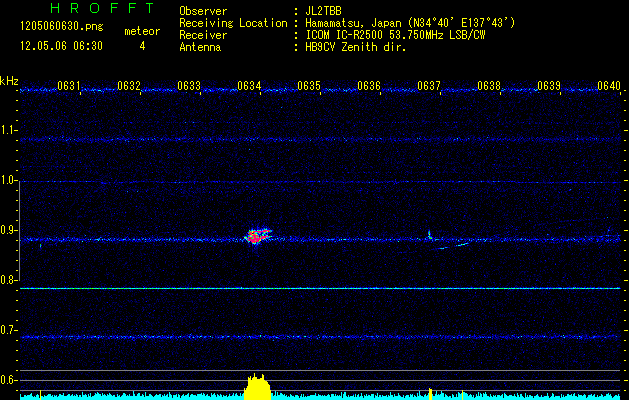Click the observer callsign JL2TBB
The height and width of the screenshot is (400, 629).
[x=324, y=11]
